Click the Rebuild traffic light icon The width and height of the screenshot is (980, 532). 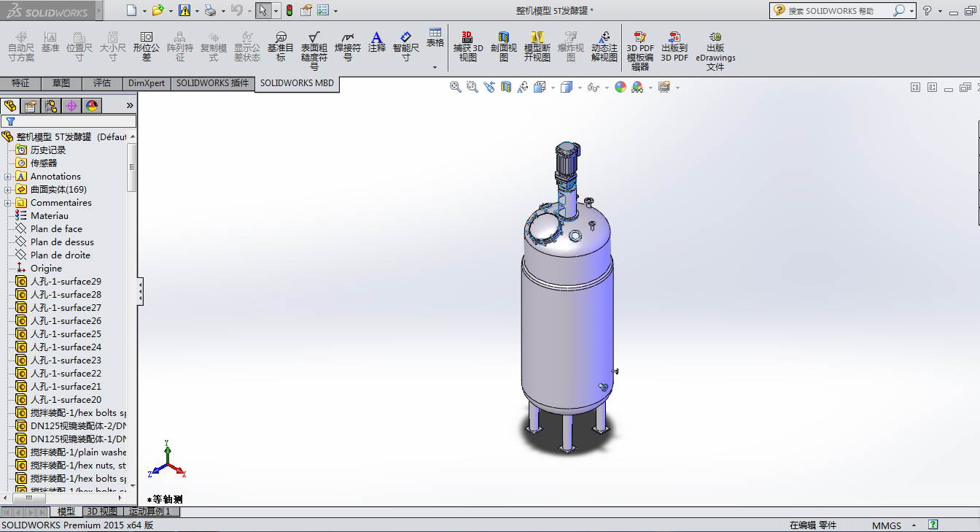click(x=289, y=11)
